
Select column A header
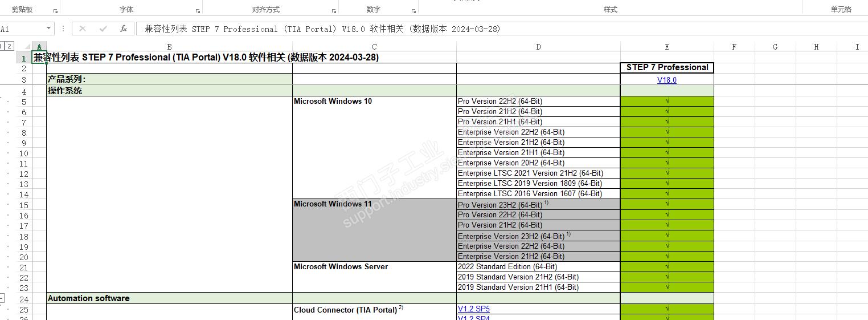(x=39, y=47)
